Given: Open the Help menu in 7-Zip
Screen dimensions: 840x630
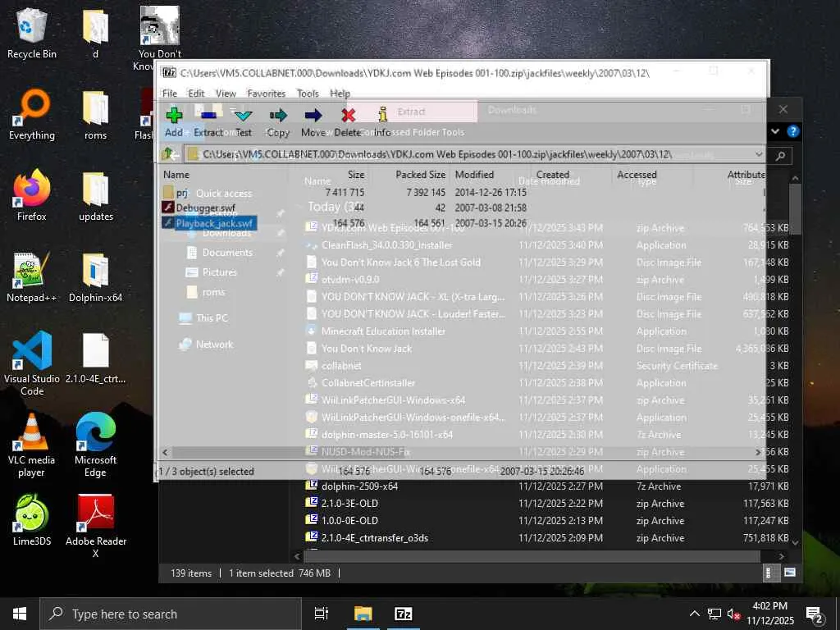Looking at the screenshot, I should point(340,94).
